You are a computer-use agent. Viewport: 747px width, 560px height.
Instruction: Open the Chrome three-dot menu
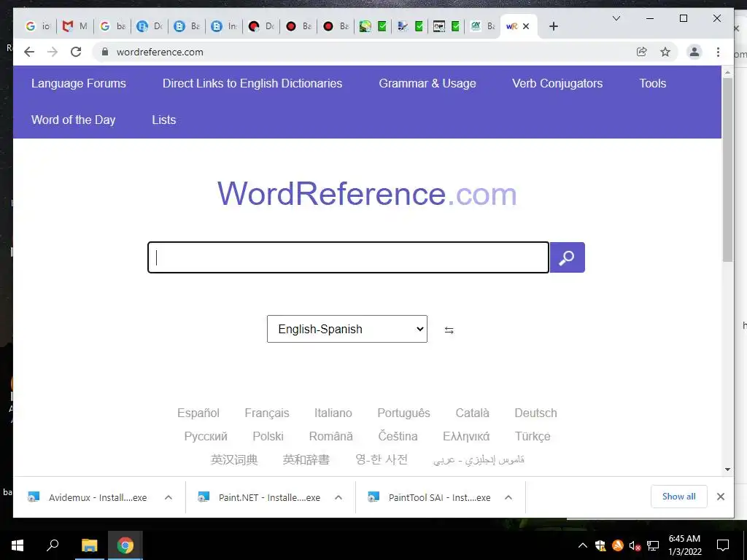pyautogui.click(x=718, y=52)
